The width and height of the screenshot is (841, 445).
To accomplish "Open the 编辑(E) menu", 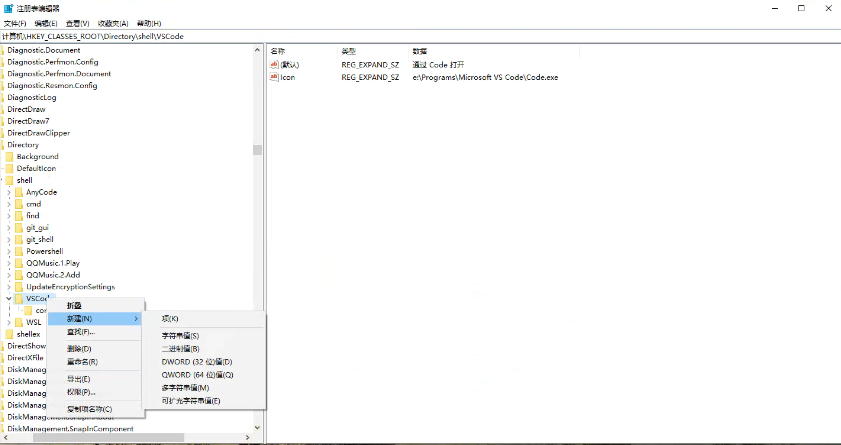I will [x=46, y=24].
